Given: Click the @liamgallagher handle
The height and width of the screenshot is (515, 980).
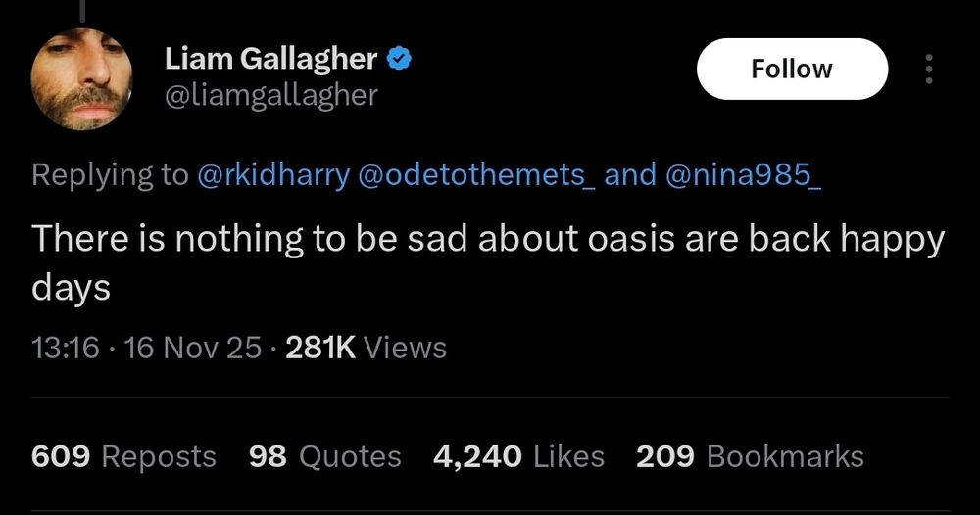Looking at the screenshot, I should [x=270, y=95].
